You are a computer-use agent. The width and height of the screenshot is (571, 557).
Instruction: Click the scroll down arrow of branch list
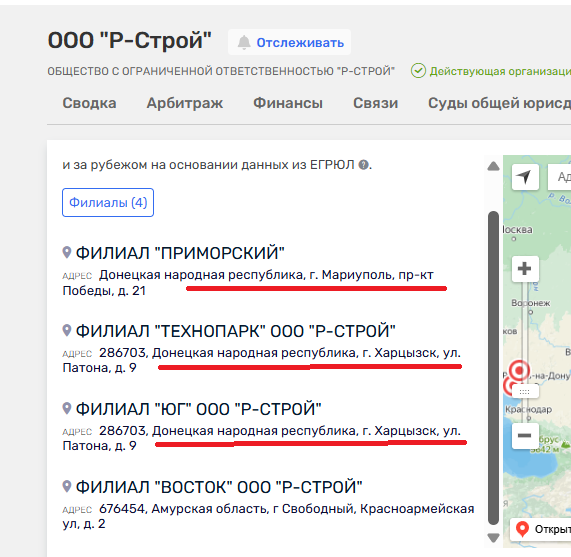[x=493, y=538]
